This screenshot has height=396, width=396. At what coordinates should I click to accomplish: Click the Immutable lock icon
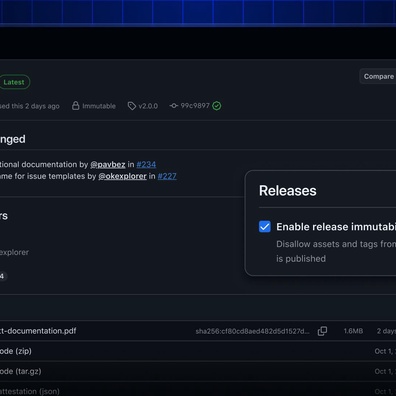pyautogui.click(x=76, y=106)
